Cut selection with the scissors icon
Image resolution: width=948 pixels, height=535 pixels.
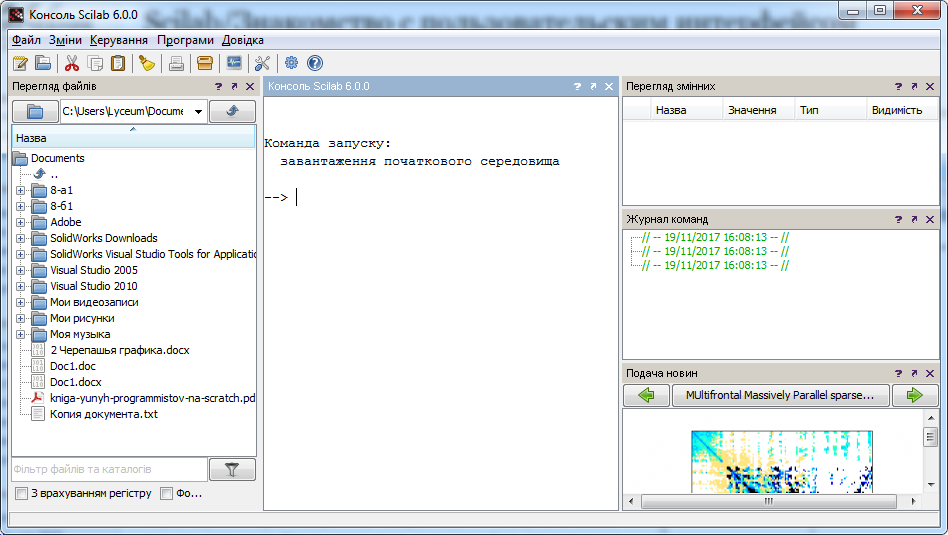(x=72, y=63)
